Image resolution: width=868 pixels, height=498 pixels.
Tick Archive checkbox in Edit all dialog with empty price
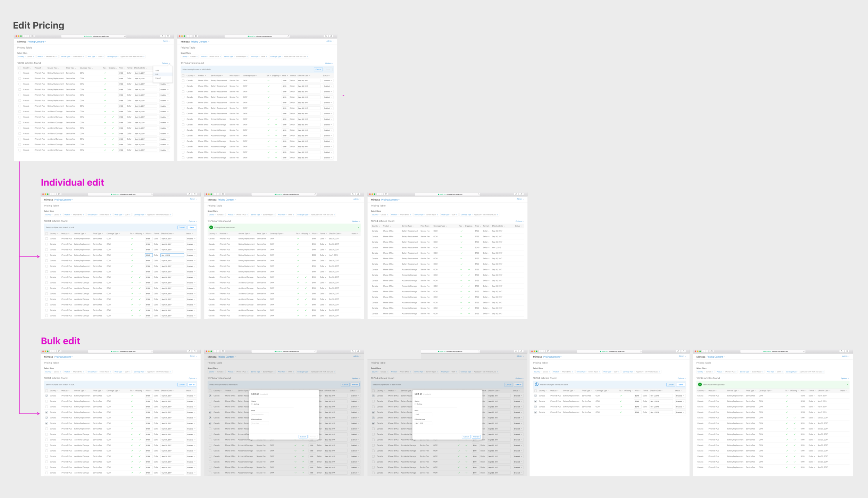point(252,404)
